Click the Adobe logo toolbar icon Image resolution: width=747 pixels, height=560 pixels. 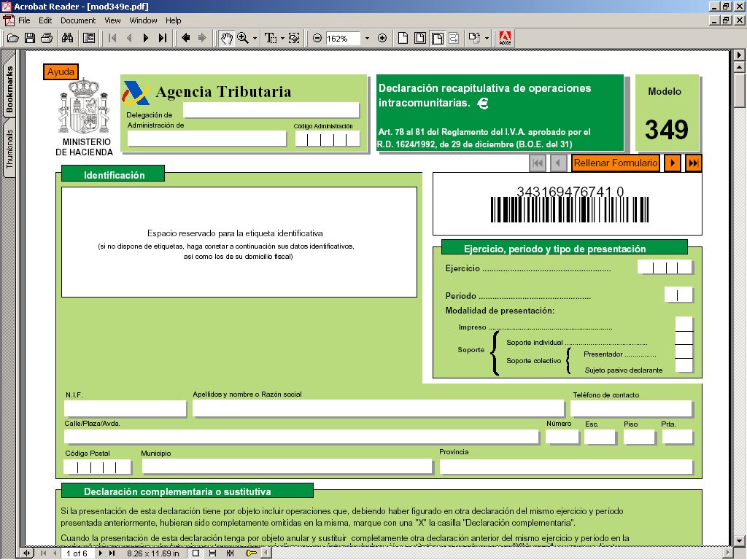pyautogui.click(x=505, y=38)
